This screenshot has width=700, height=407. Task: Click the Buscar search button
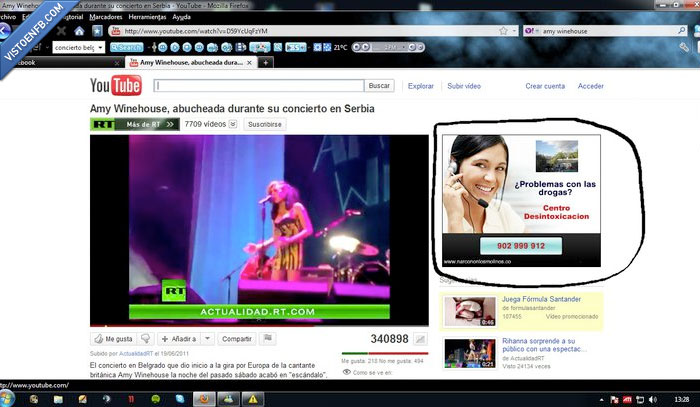coord(379,86)
